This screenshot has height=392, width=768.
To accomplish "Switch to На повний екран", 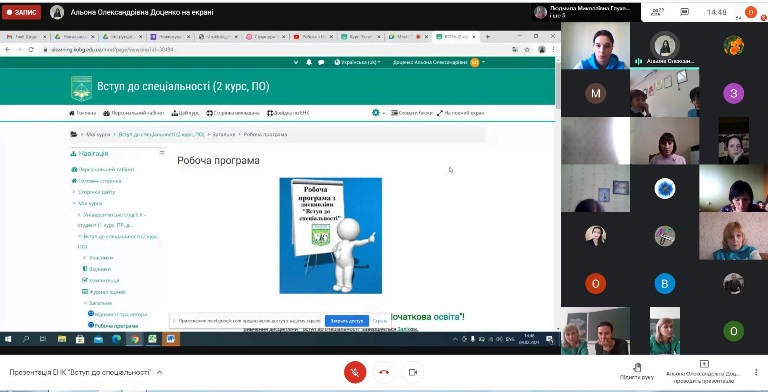I will 460,113.
